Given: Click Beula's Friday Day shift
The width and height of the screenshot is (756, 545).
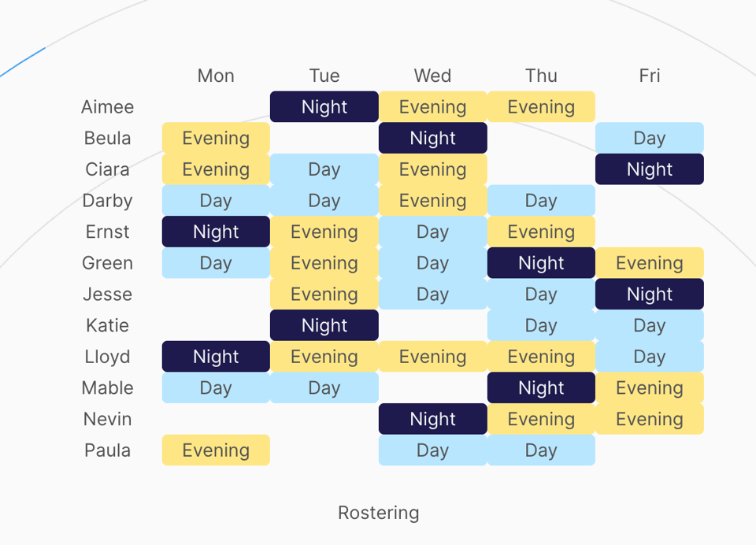Looking at the screenshot, I should (649, 139).
